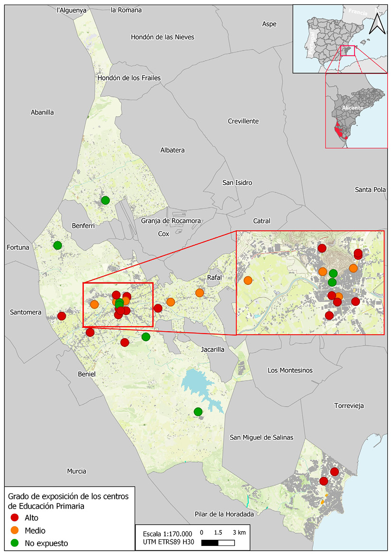The image size is (392, 554).
Task: Click the green No expuesto legend circle
Action: pos(15,543)
